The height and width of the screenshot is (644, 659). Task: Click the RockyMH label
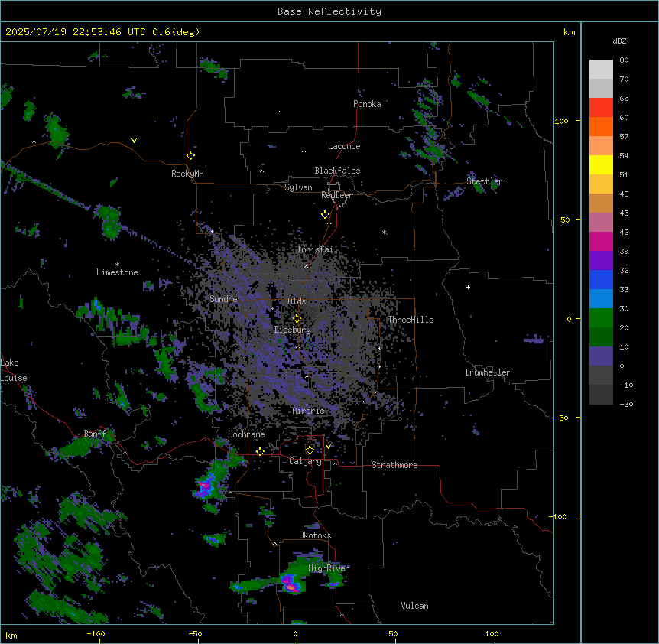(x=187, y=174)
